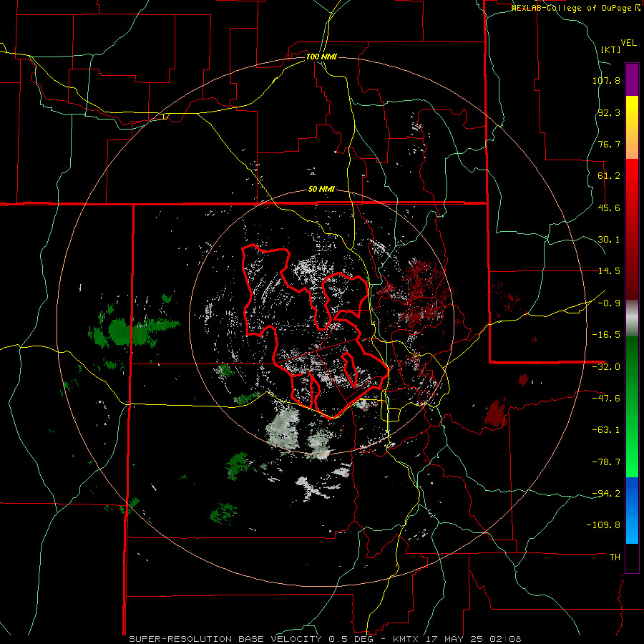Click the -47.6 velocity legend value
The image size is (644, 644).
coord(606,399)
